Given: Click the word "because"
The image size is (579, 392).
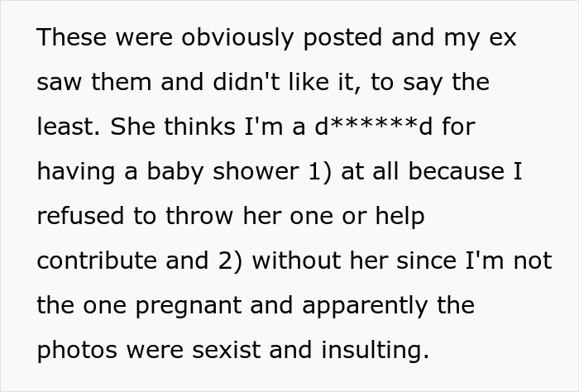Looking at the screenshot, I should coord(457,171).
